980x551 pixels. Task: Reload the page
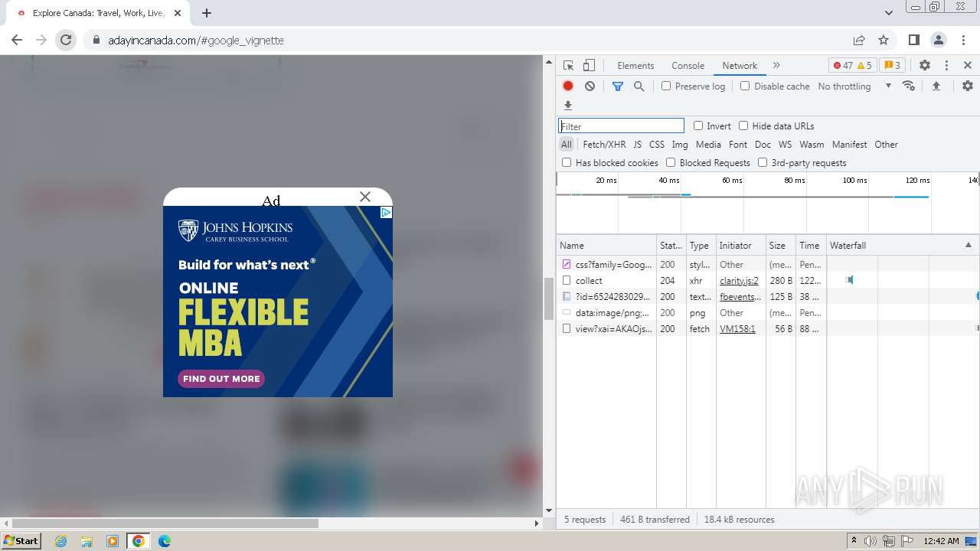point(67,40)
